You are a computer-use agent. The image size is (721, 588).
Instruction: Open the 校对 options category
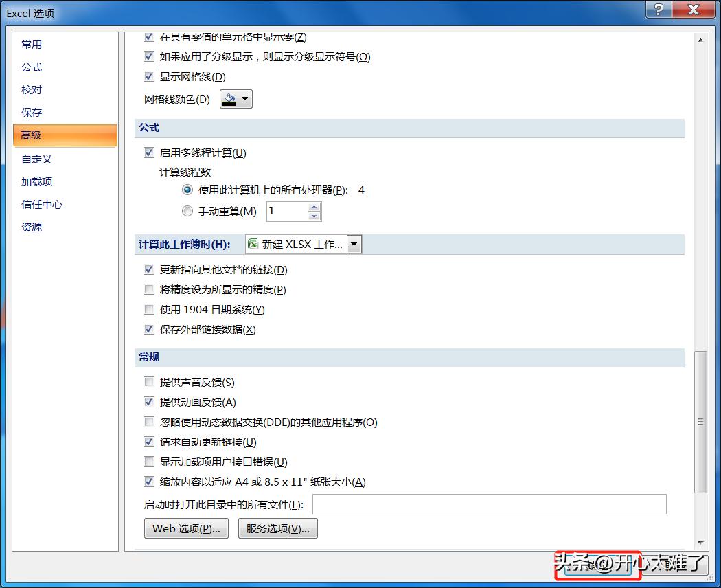point(32,90)
